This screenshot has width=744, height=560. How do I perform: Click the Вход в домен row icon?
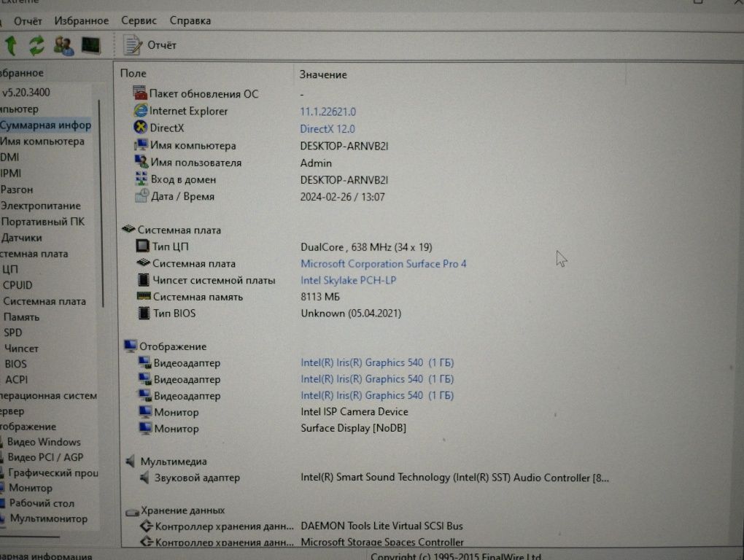point(142,179)
